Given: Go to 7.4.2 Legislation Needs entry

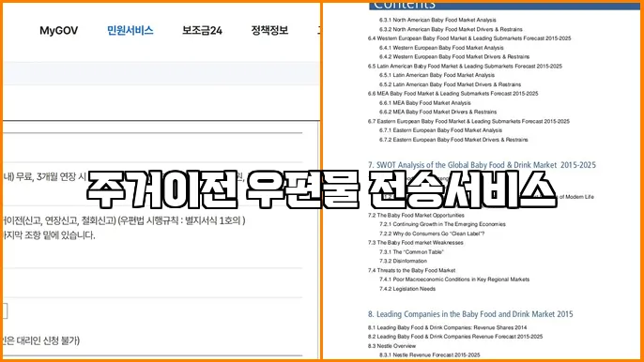Looking at the screenshot, I should point(407,289).
